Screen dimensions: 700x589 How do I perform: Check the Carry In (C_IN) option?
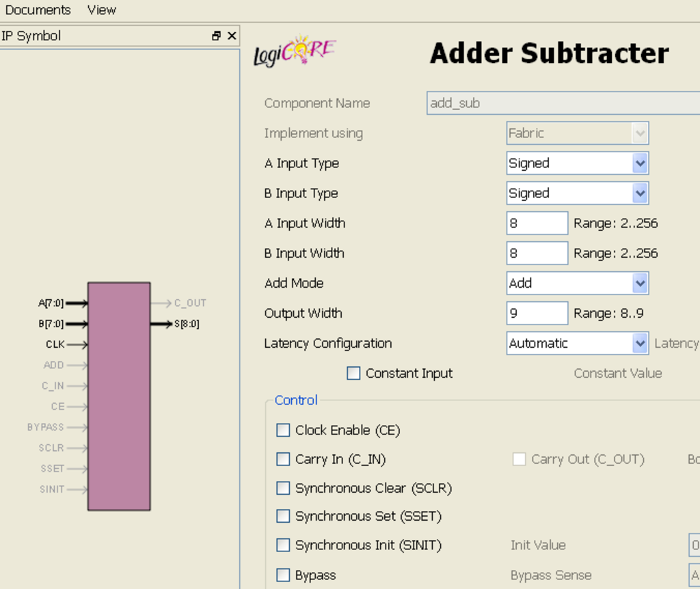[x=283, y=459]
